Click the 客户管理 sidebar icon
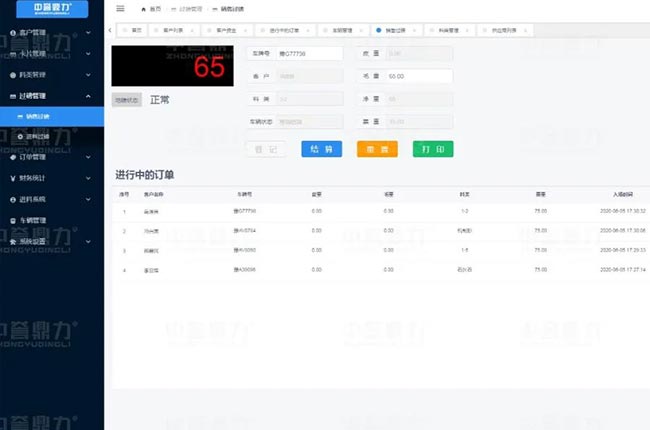 click(x=13, y=33)
